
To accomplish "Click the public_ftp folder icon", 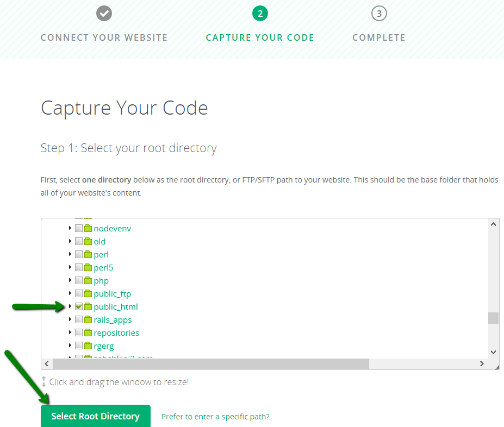I will 88,293.
